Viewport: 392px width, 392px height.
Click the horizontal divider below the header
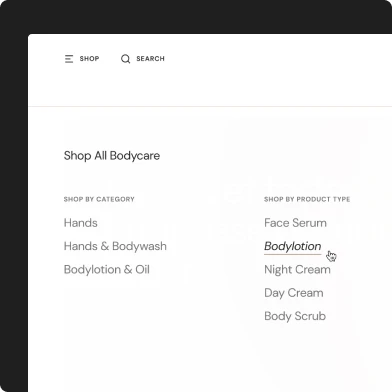pyautogui.click(x=210, y=107)
